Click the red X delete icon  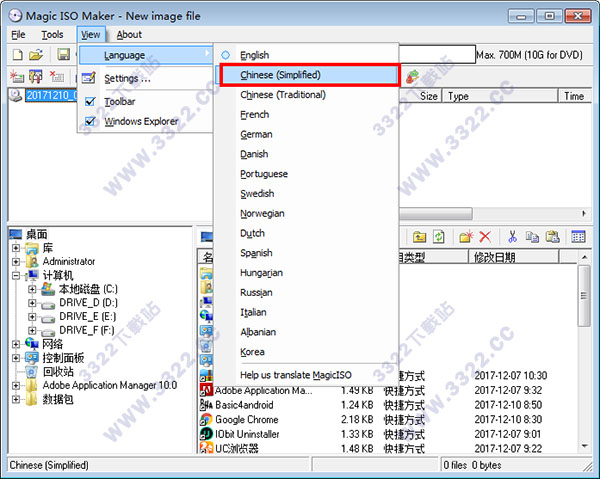(485, 237)
